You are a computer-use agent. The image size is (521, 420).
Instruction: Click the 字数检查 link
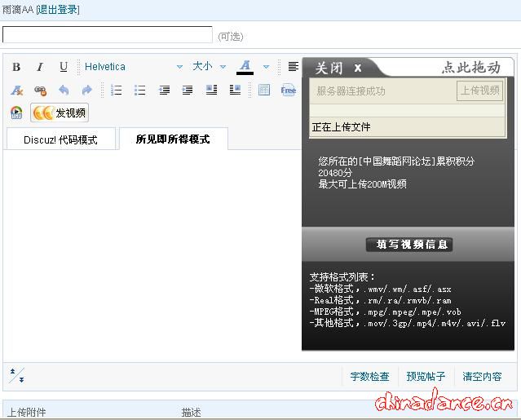coord(370,377)
